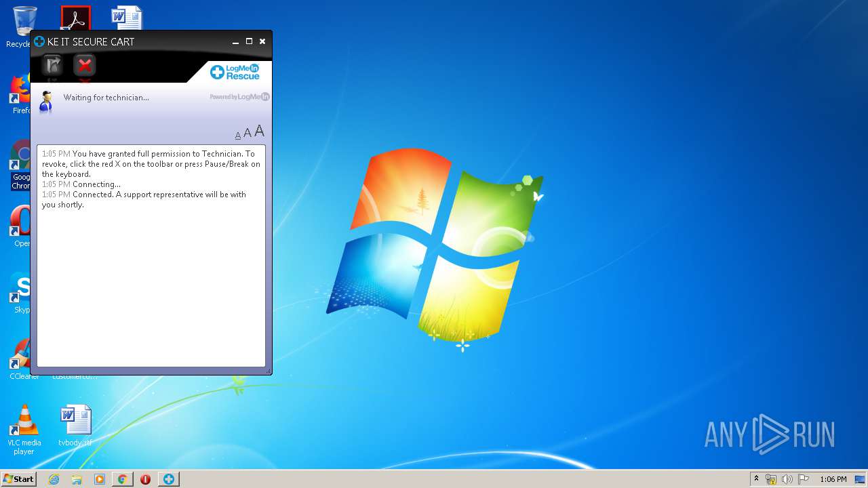Click the technician avatar icon
Screen dimensions: 868x488
46,102
